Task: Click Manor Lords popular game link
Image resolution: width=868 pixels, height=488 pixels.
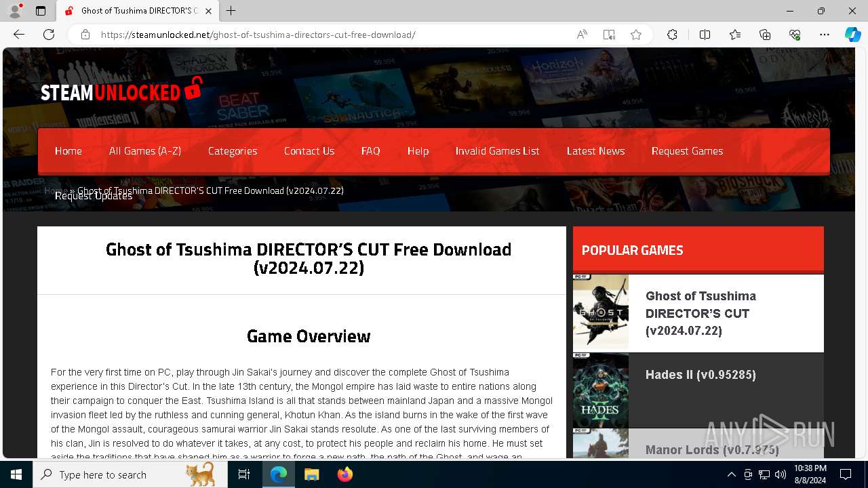Action: coord(712,449)
